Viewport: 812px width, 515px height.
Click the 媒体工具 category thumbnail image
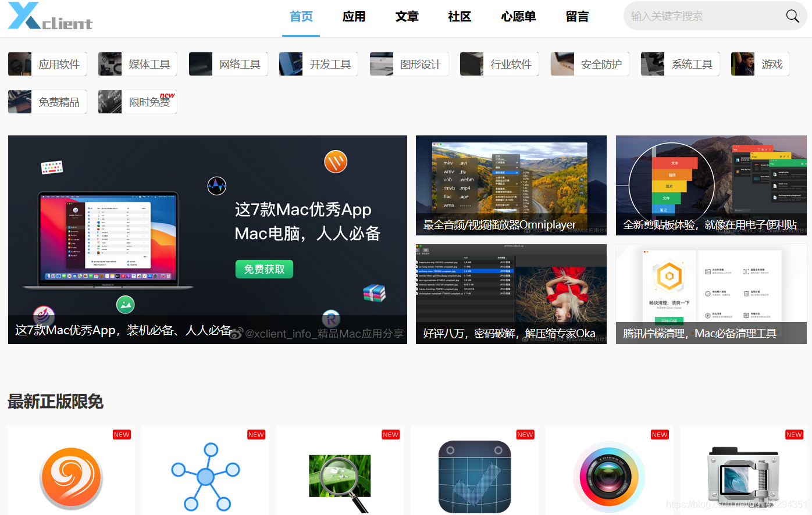(110, 64)
